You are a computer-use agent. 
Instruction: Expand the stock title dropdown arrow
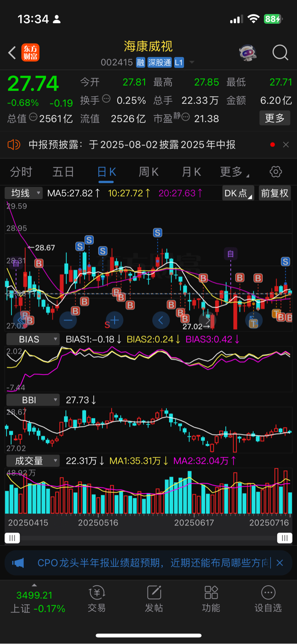(x=191, y=62)
